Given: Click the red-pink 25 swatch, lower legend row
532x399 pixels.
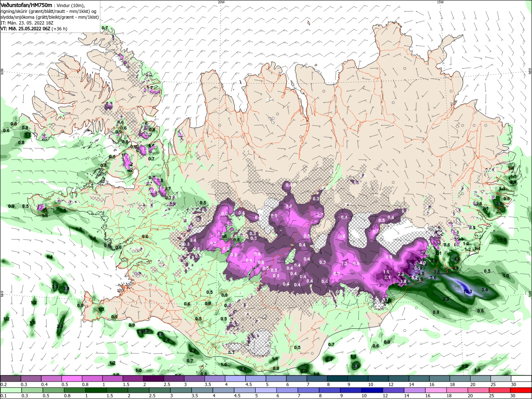Looking at the screenshot, I should [500, 390].
